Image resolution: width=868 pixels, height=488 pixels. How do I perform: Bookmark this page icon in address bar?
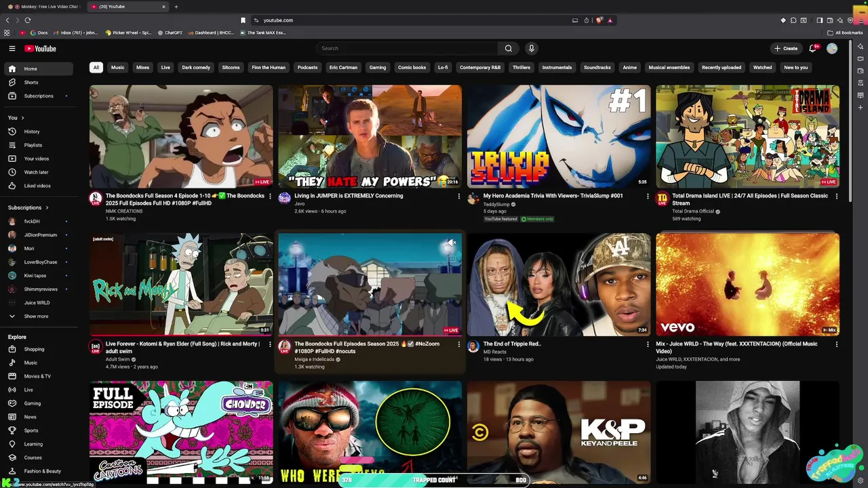[243, 20]
